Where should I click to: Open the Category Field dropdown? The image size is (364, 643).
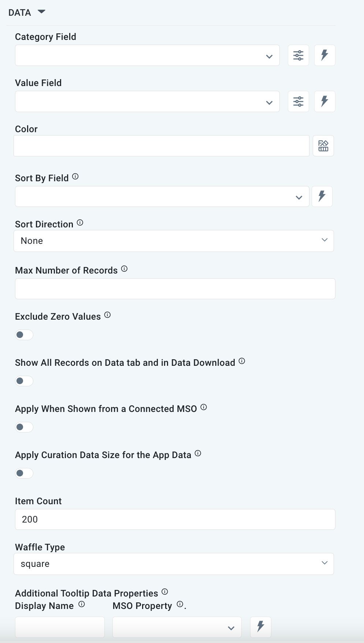pos(147,56)
